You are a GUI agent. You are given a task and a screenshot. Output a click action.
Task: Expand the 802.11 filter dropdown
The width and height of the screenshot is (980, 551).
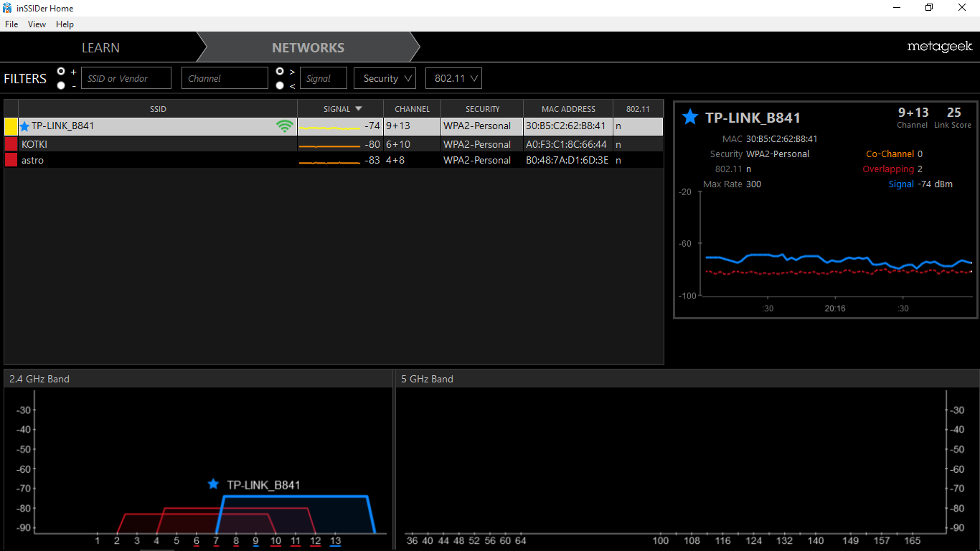[453, 78]
